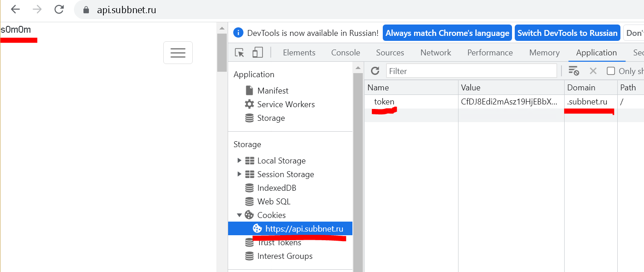Collapse the Cookies tree node
Image resolution: width=644 pixels, height=272 pixels.
click(239, 215)
